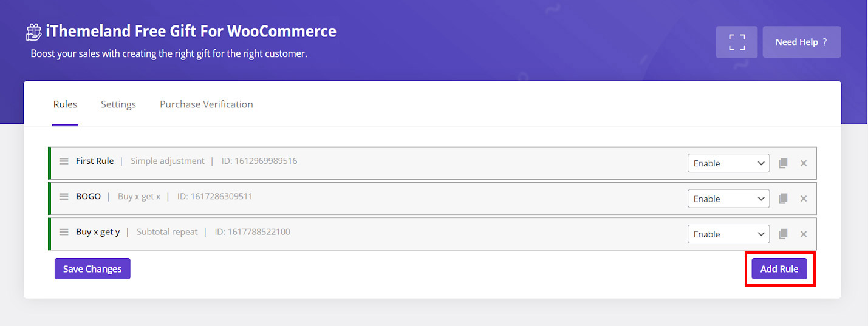
Task: Duplicate the First Rule entry
Action: click(x=783, y=163)
